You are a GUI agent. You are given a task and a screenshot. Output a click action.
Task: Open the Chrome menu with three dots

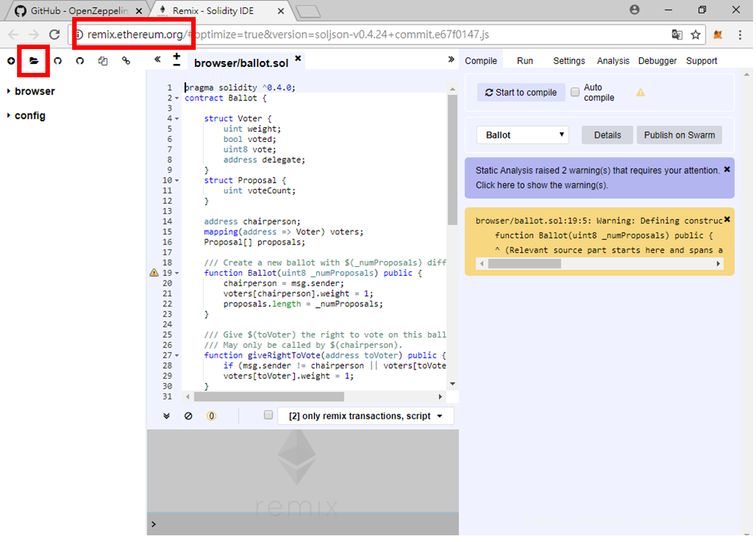(x=740, y=34)
